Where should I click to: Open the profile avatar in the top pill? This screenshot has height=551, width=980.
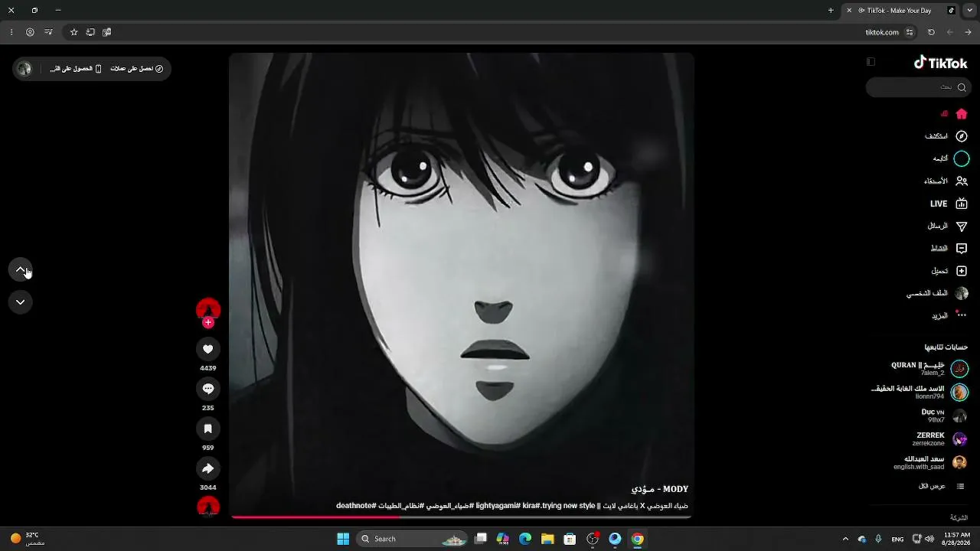pyautogui.click(x=24, y=69)
